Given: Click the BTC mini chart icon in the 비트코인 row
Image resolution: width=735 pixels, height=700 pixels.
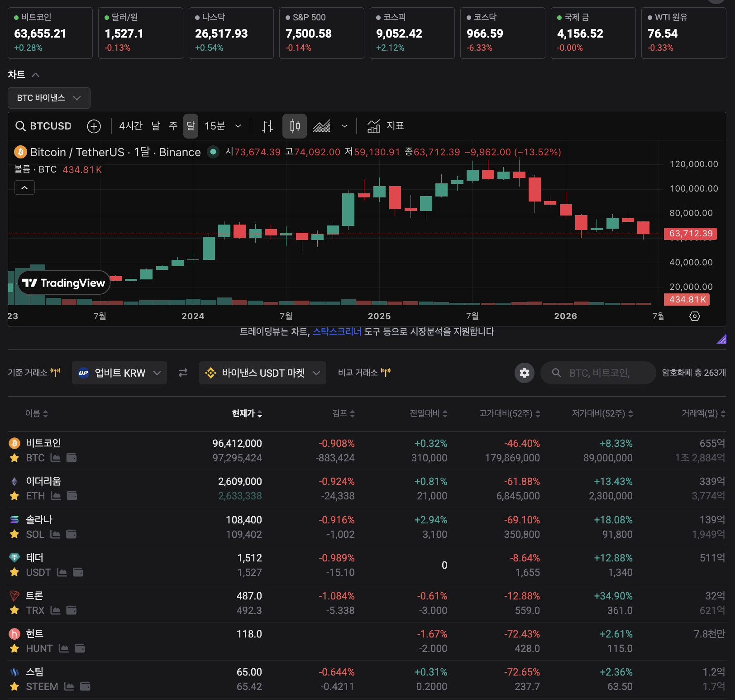Looking at the screenshot, I should click(56, 458).
